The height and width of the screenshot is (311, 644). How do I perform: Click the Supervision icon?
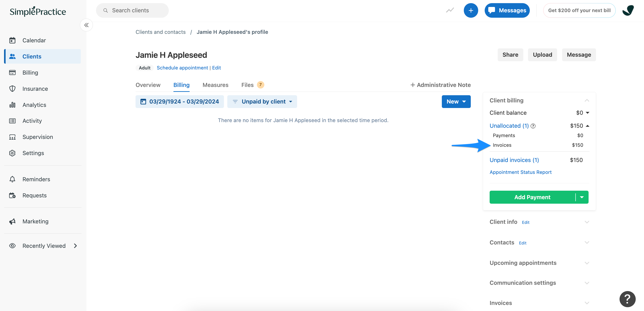12,137
